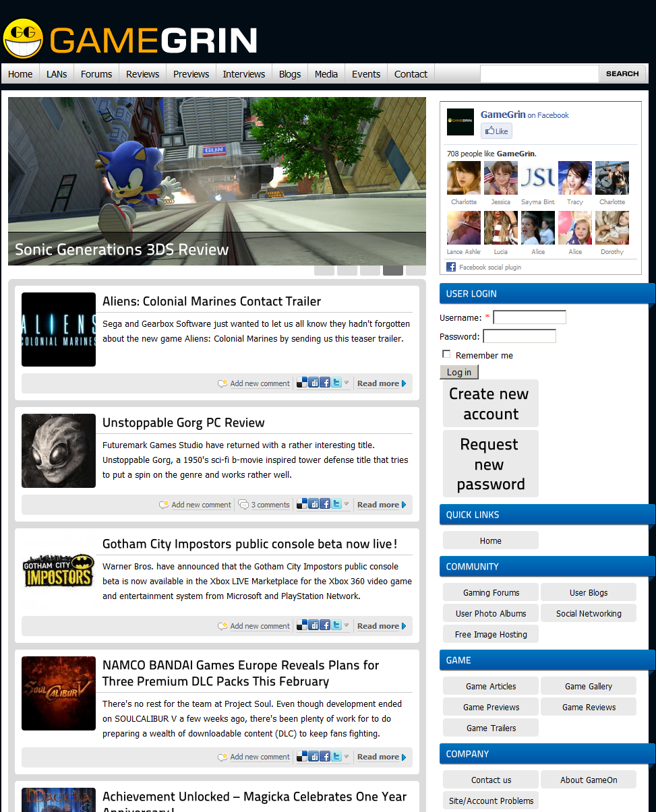Open the Reviews menu item
The image size is (656, 812).
point(142,74)
